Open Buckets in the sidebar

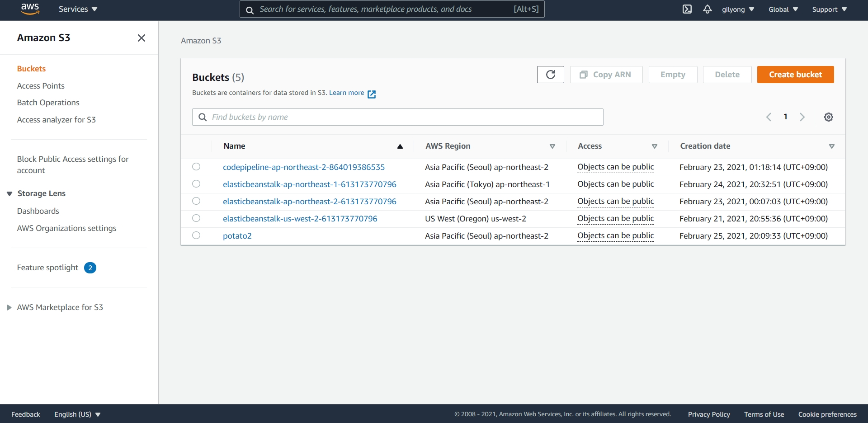coord(31,69)
